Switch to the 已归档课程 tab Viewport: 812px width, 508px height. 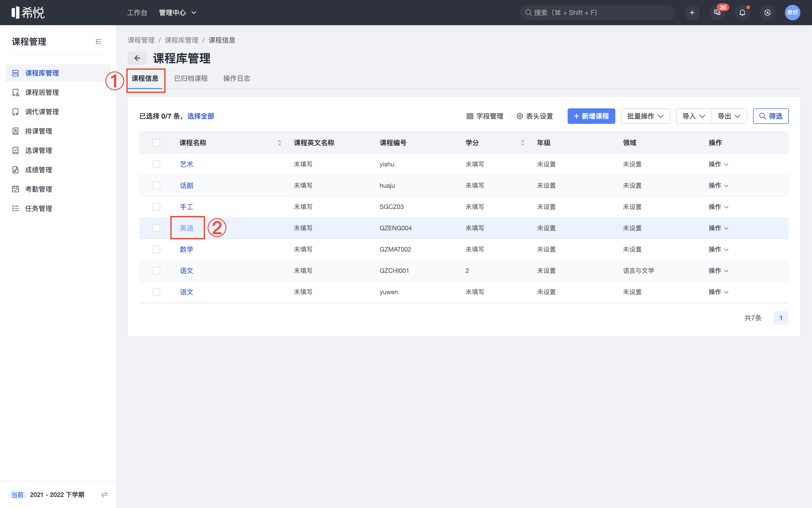tap(191, 79)
